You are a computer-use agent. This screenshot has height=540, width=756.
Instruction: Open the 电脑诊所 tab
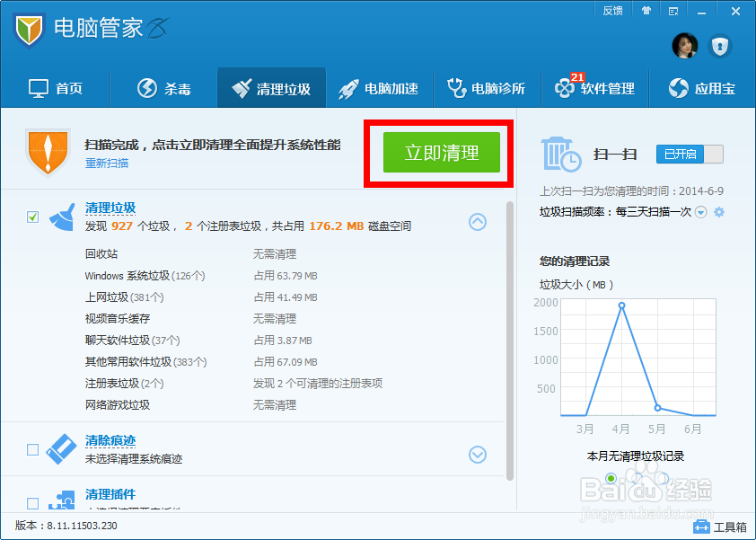(x=488, y=88)
